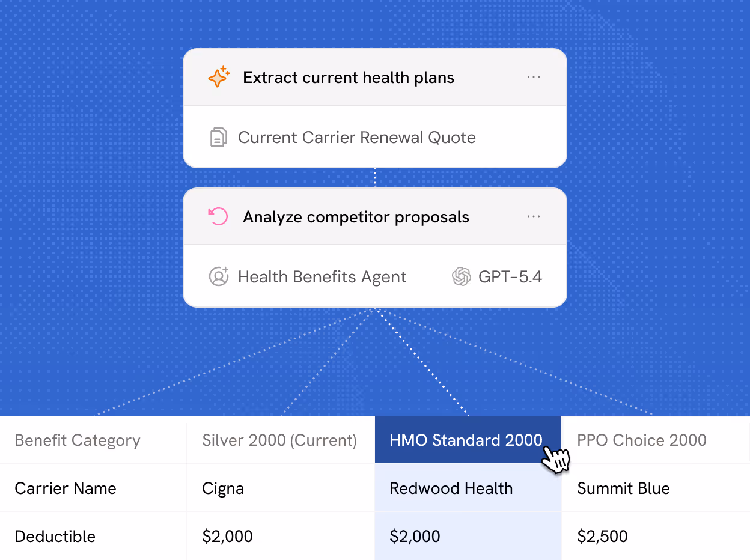Click the highlighted HMO Standard 2000 header cell

[x=468, y=440]
